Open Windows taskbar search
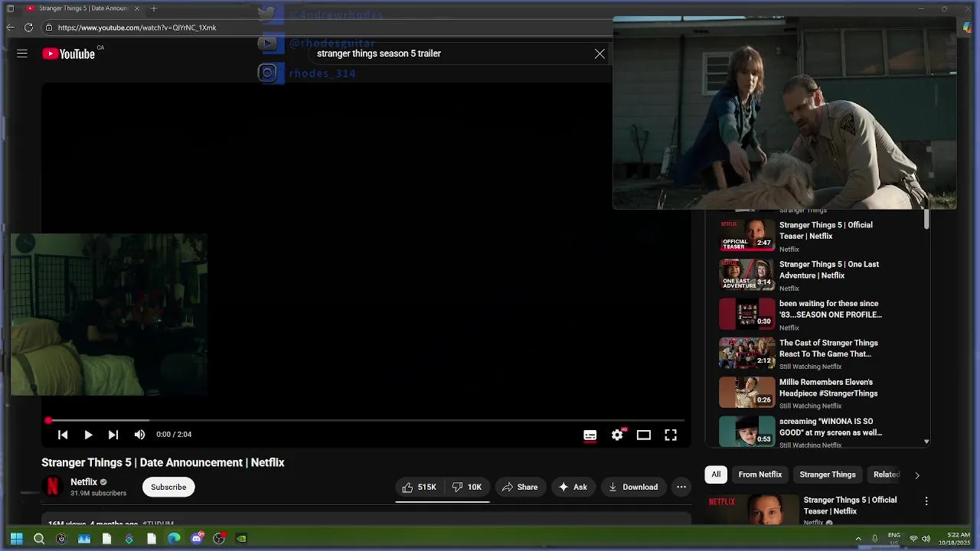 point(39,539)
